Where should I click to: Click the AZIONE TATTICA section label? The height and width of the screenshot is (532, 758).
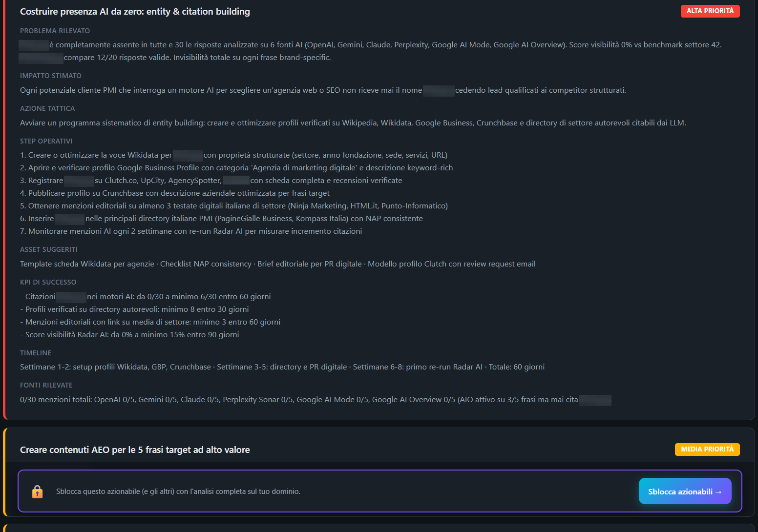(x=47, y=108)
